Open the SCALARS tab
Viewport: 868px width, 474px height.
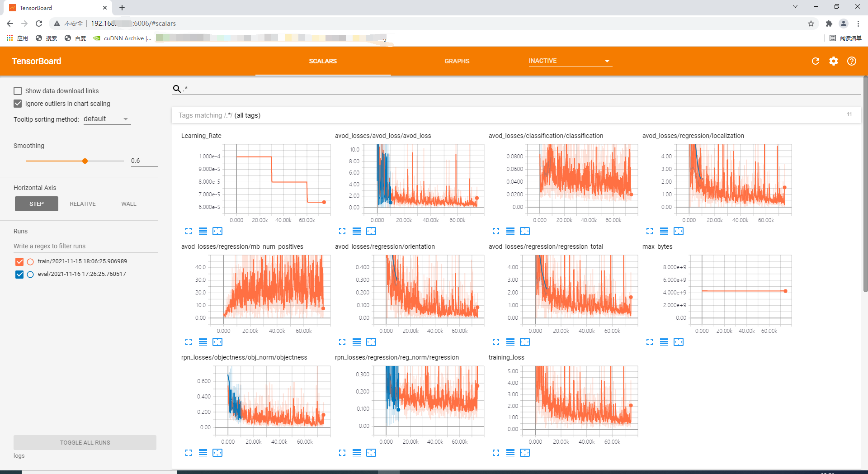323,61
